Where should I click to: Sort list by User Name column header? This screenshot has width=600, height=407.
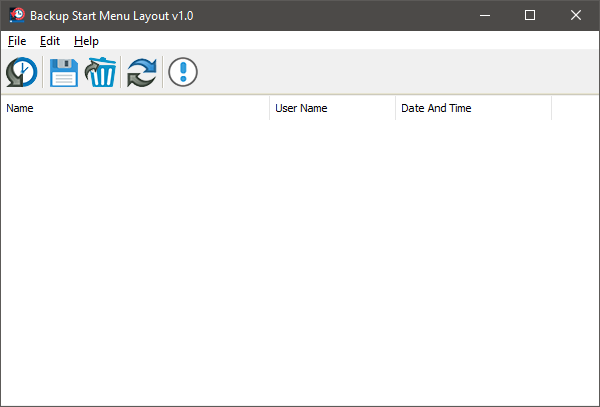pos(332,108)
